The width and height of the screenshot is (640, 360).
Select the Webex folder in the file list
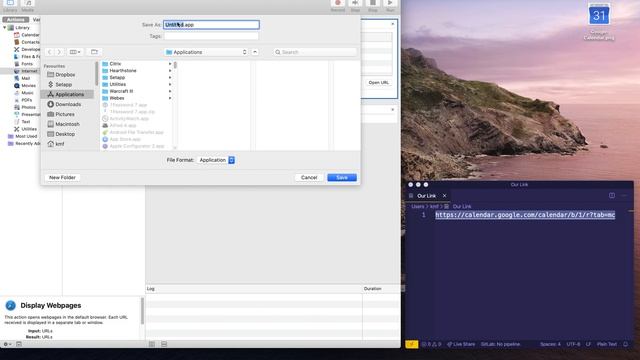coord(116,98)
